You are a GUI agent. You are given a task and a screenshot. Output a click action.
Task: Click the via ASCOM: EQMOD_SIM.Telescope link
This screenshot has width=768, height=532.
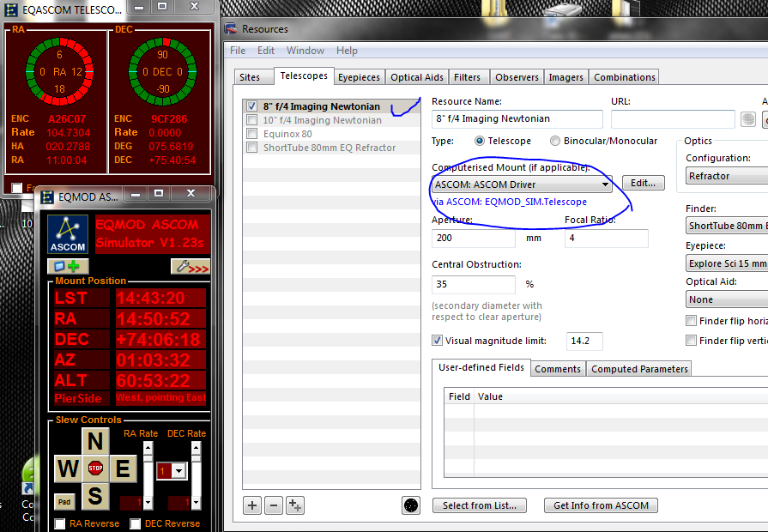(x=510, y=202)
